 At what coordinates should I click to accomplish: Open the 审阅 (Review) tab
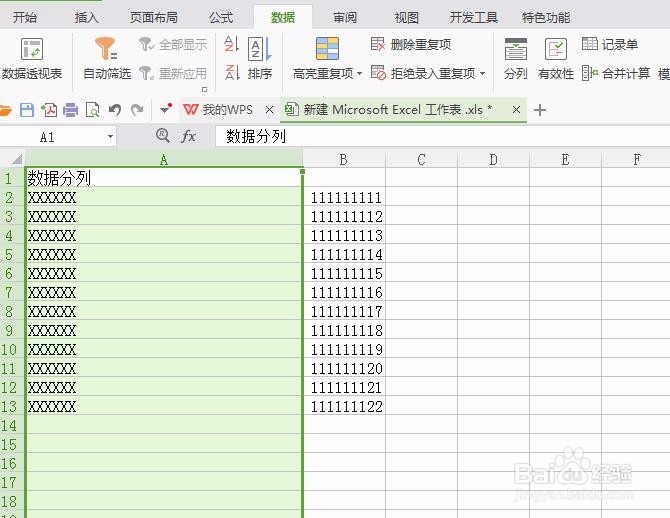(x=345, y=18)
